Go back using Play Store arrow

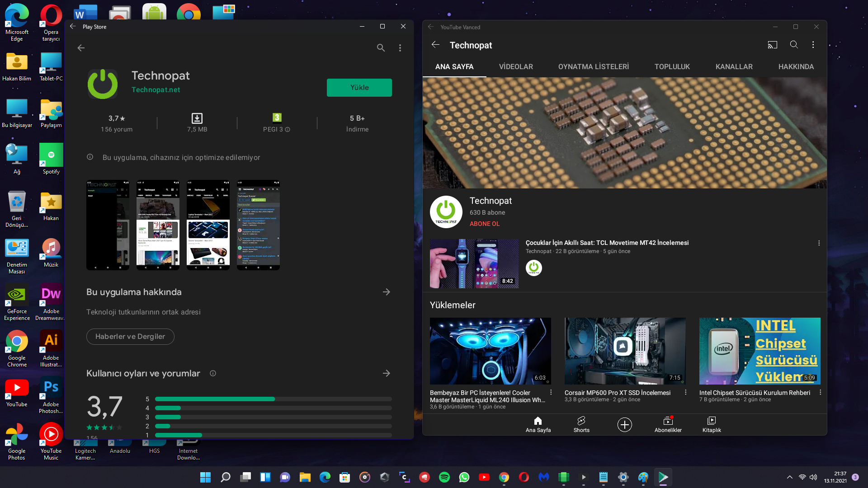pos(81,48)
